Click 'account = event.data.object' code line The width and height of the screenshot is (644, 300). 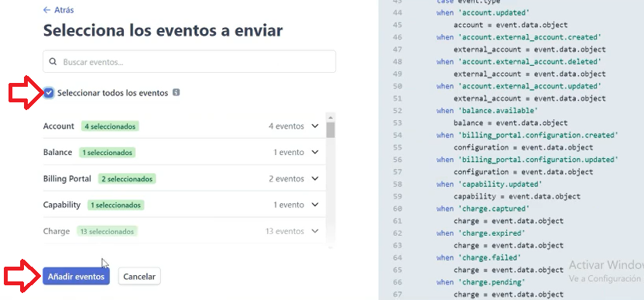511,25
